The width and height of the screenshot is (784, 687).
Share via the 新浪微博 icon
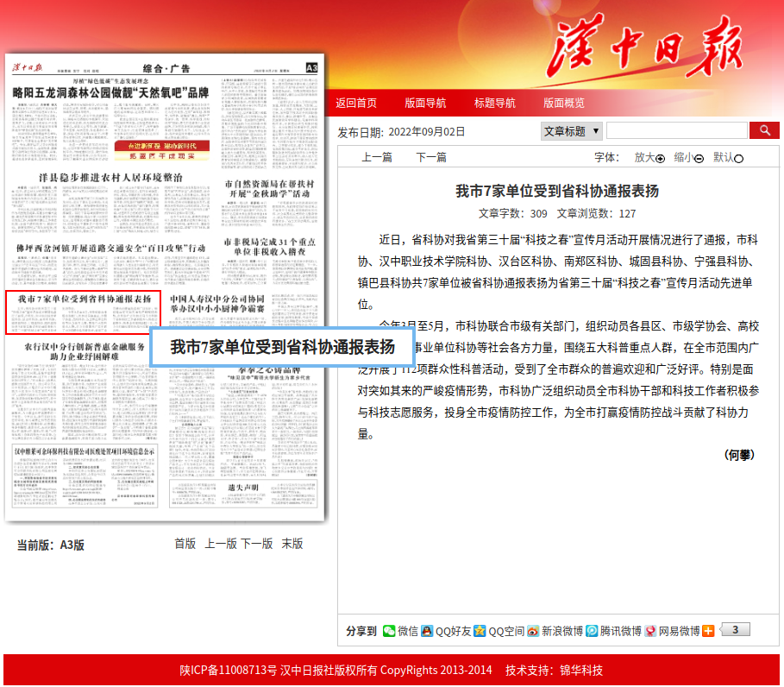[533, 631]
